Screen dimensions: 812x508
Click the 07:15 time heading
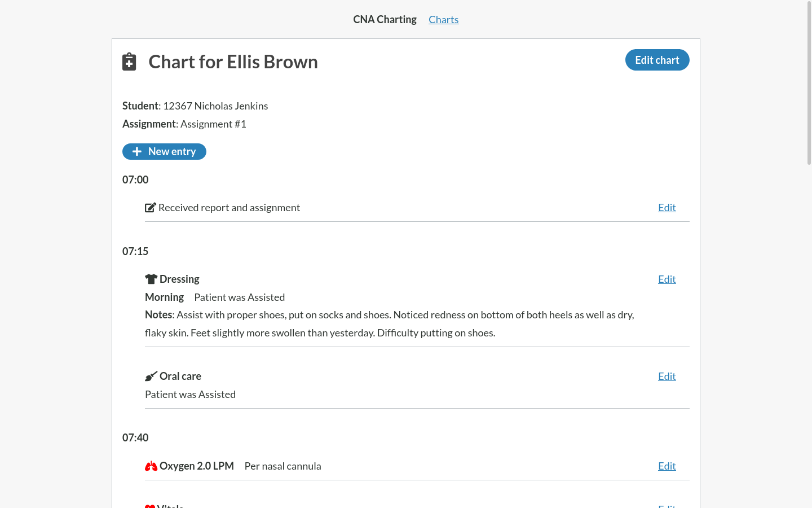coord(135,251)
